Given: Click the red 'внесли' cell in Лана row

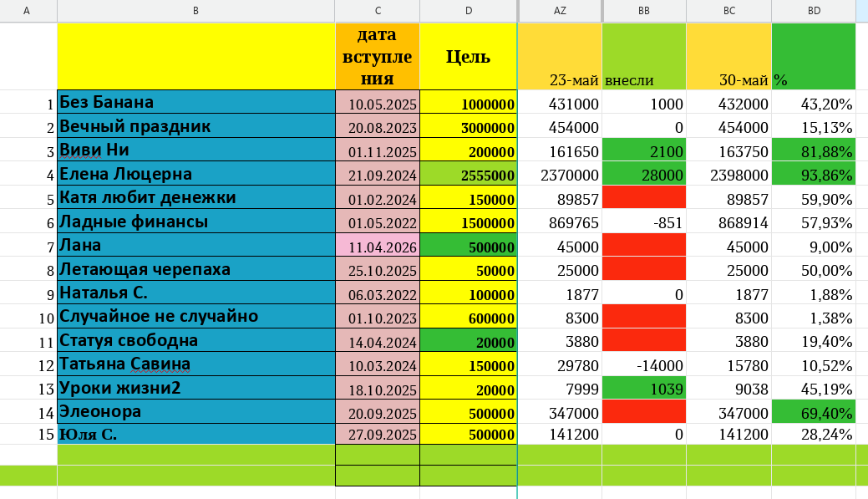Looking at the screenshot, I should pyautogui.click(x=644, y=245).
